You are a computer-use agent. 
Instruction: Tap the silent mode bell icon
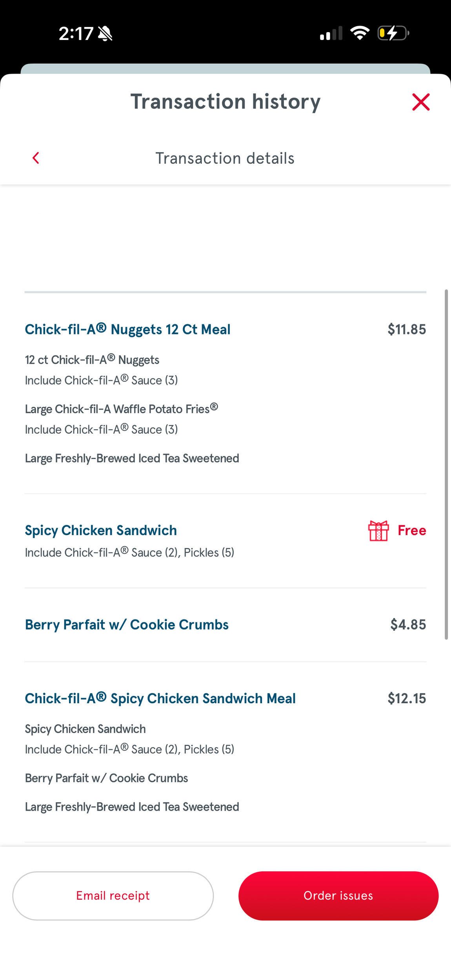click(105, 34)
